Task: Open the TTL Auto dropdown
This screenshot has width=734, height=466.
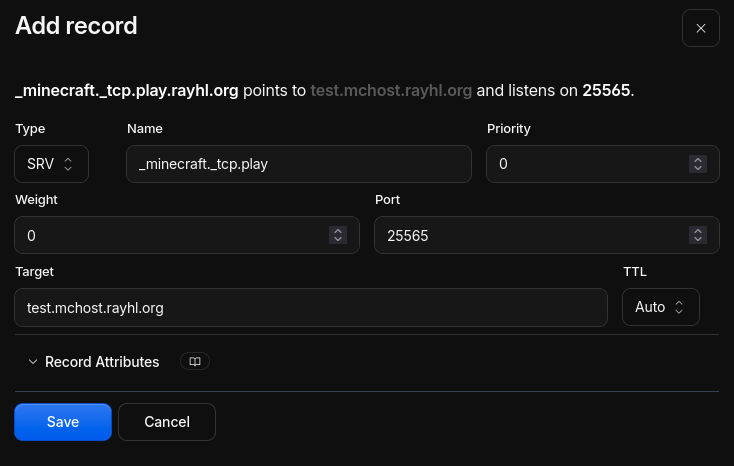Action: click(661, 307)
